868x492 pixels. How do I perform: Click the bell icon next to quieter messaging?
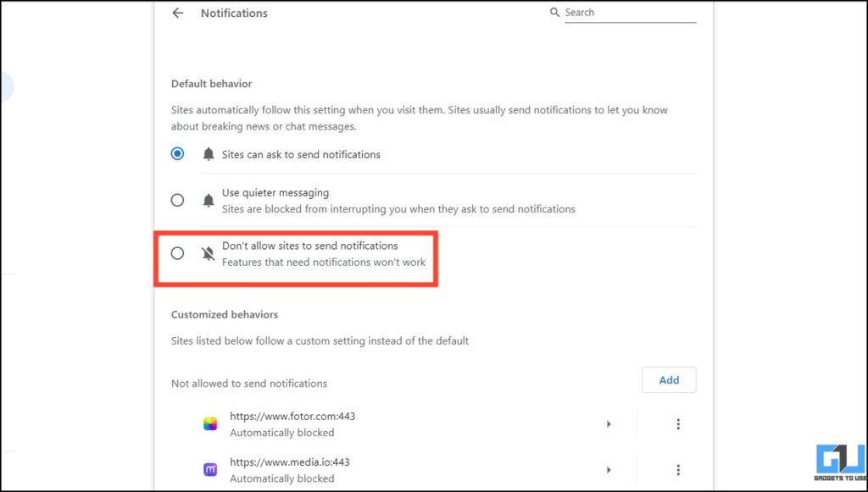(208, 200)
